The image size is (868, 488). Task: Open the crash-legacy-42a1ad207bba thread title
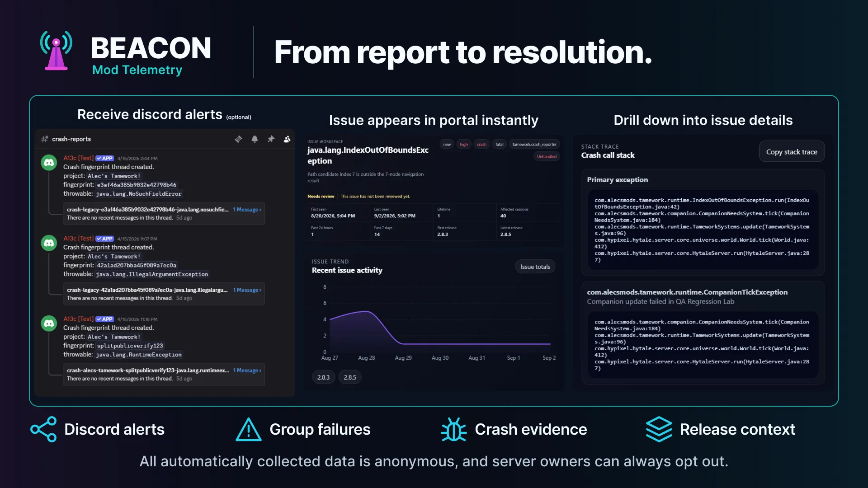(147, 290)
